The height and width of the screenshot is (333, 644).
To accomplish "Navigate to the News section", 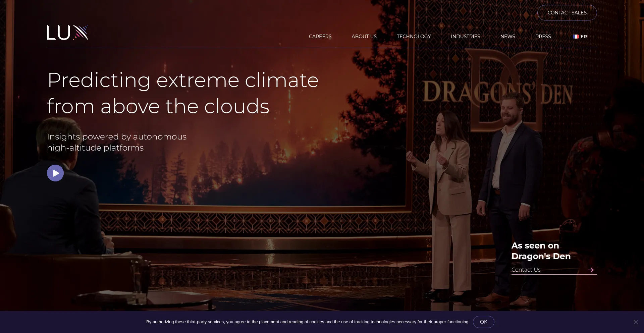I will click(x=507, y=37).
